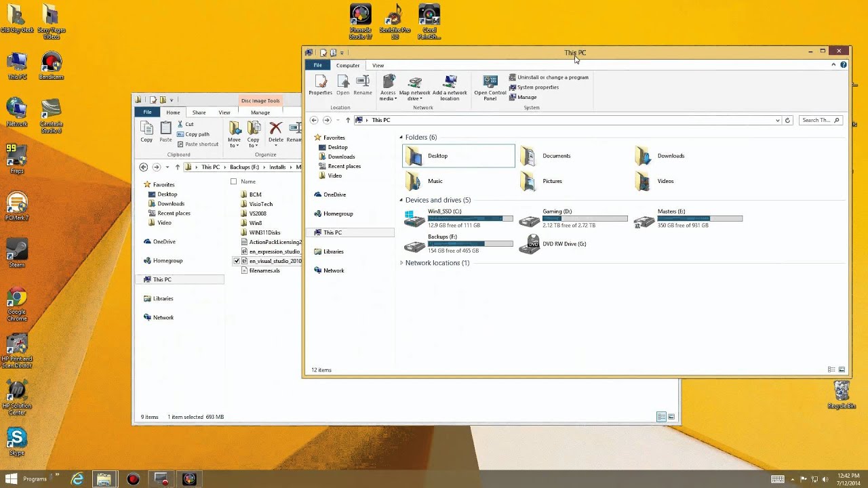Uncheck the en_visual_studio_2010 file checkbox
The image size is (868, 488).
pos(237,261)
